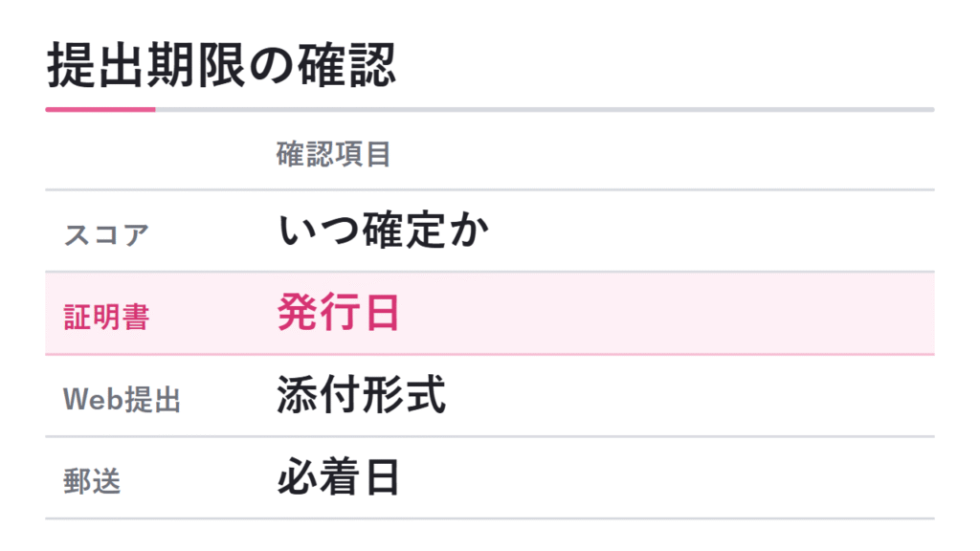Click empty area right of いつ確定か
The height and width of the screenshot is (551, 980).
711,231
